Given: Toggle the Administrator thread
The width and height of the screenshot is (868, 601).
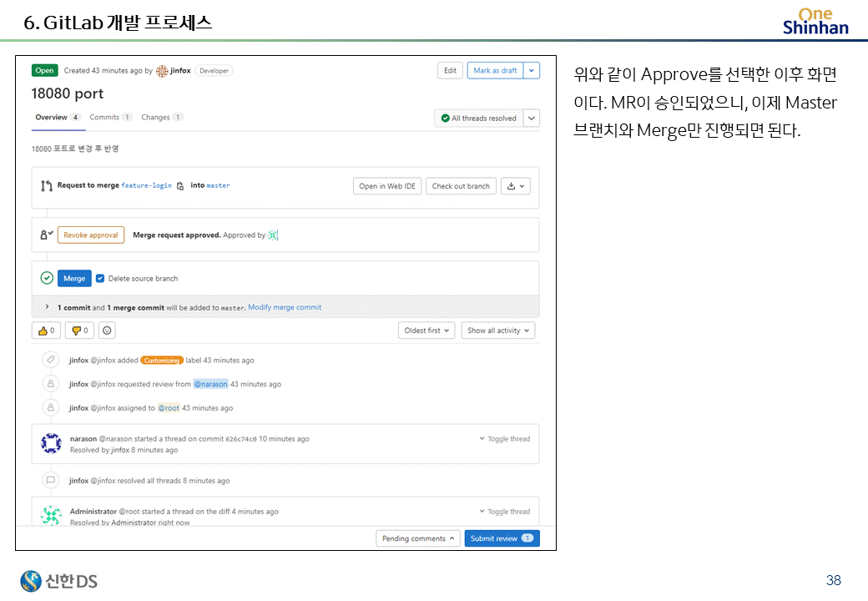Looking at the screenshot, I should click(505, 512).
